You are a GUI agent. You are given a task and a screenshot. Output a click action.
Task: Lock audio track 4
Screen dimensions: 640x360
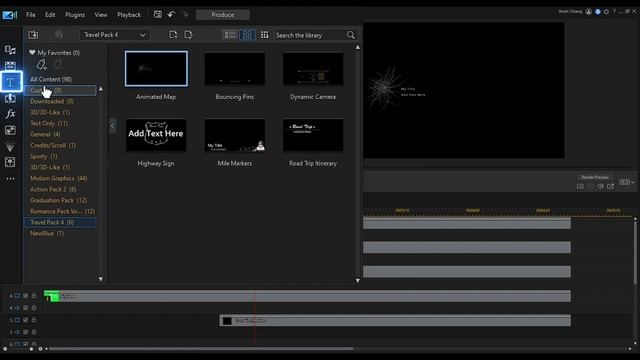coord(34,307)
